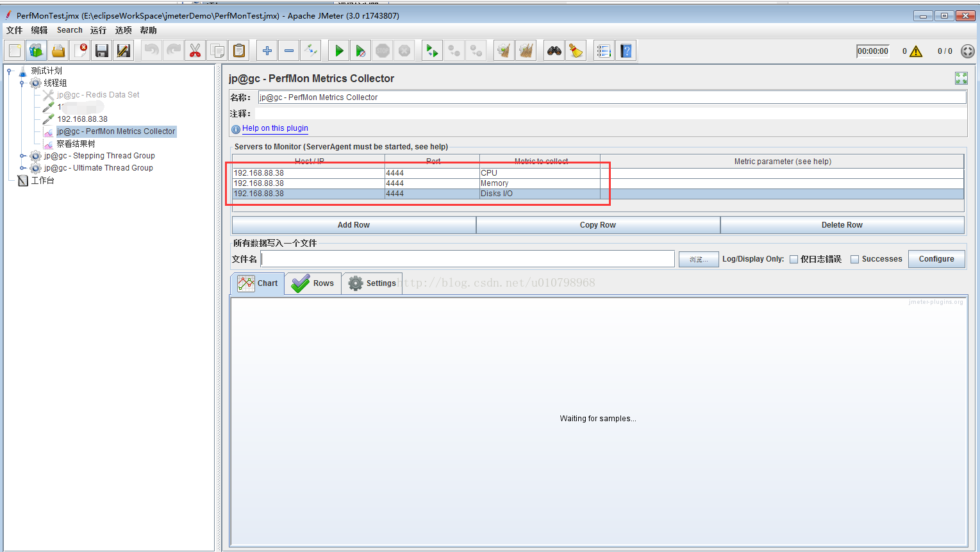Open the 选项 menu
980x552 pixels.
[123, 30]
